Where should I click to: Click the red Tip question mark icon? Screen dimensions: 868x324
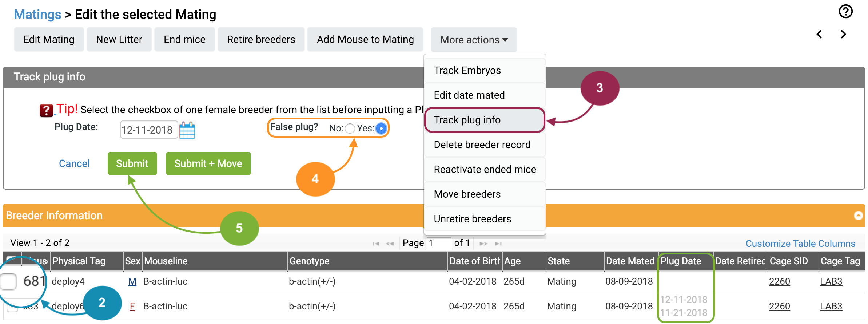[x=46, y=110]
